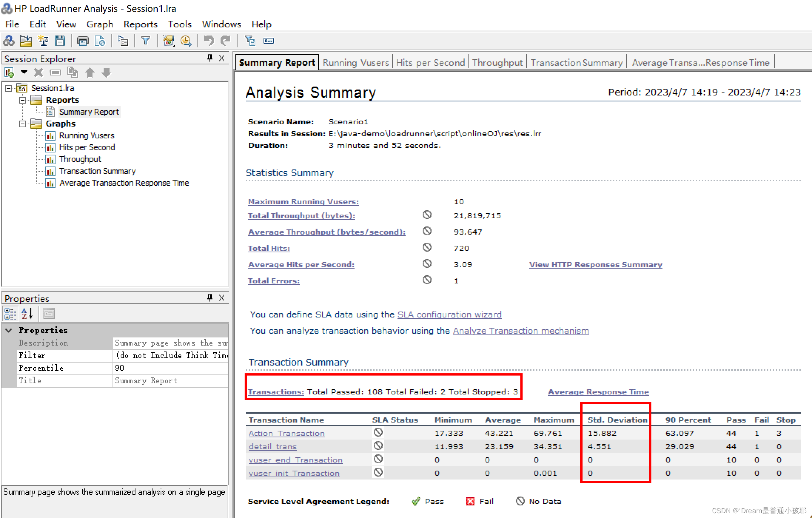Click the runtime settings list icon in toolbar
Screen dimensions: 812x518
(x=123, y=41)
